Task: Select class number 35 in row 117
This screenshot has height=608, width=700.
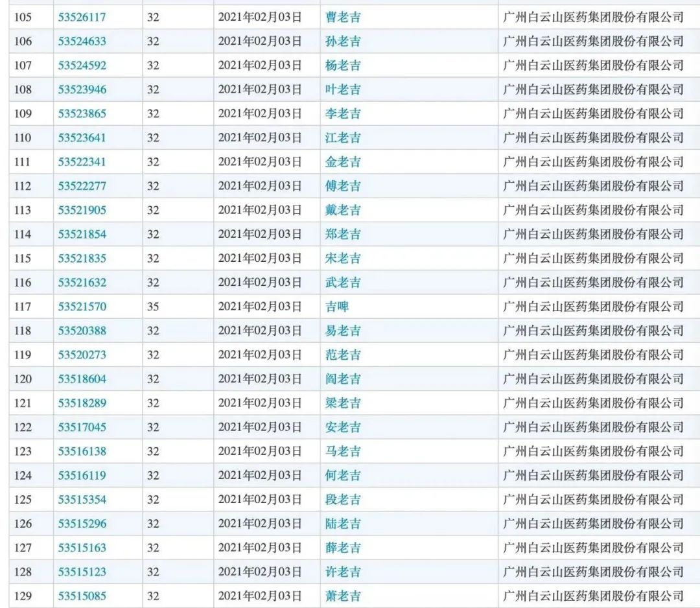Action: tap(153, 307)
